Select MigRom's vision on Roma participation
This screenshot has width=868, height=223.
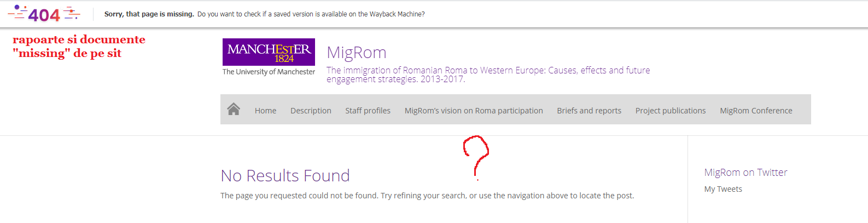(474, 111)
